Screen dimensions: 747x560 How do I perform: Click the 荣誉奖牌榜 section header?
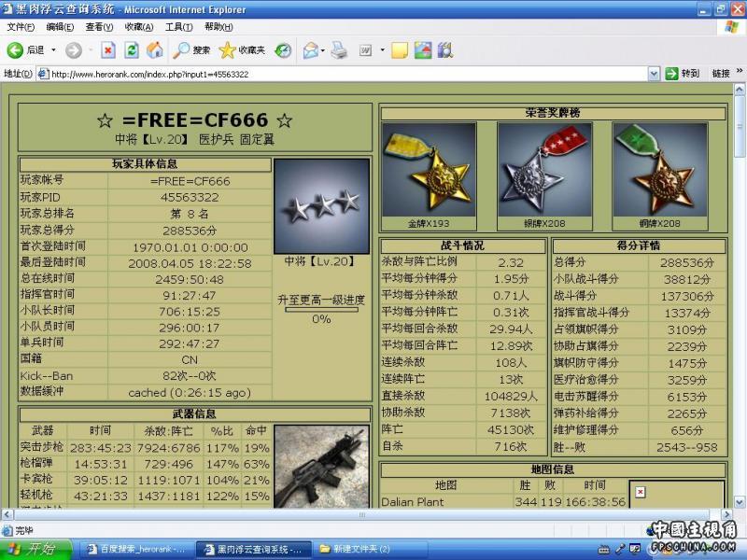[x=553, y=113]
